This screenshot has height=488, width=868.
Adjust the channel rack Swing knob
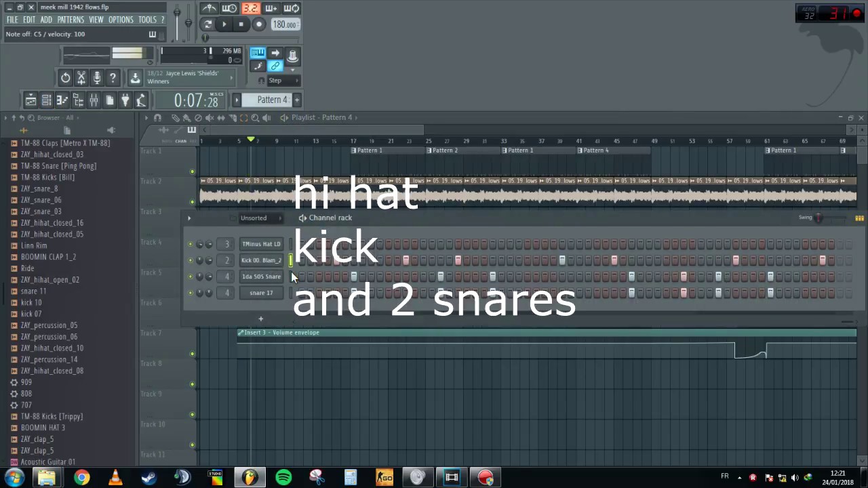pyautogui.click(x=818, y=218)
